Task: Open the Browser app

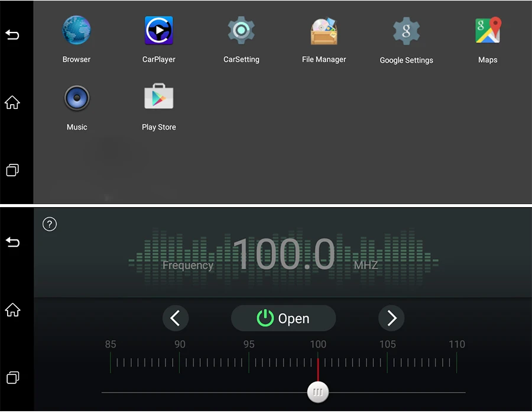Action: (76, 31)
